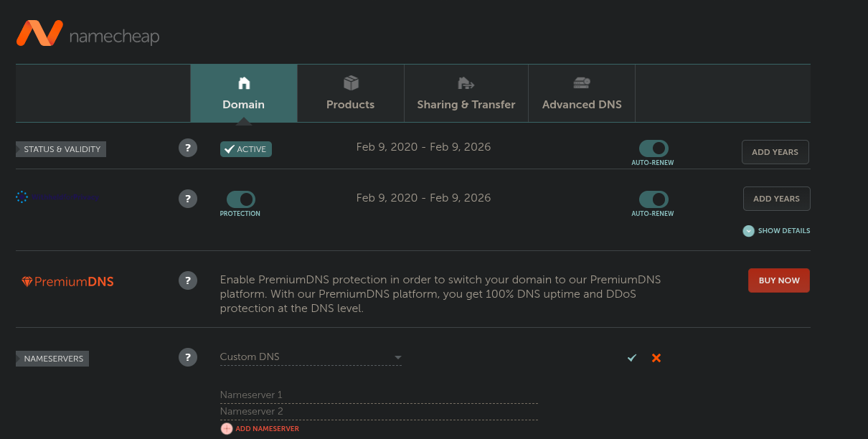Click the Nameserver 1 input field
Image resolution: width=868 pixels, height=439 pixels.
click(x=378, y=395)
